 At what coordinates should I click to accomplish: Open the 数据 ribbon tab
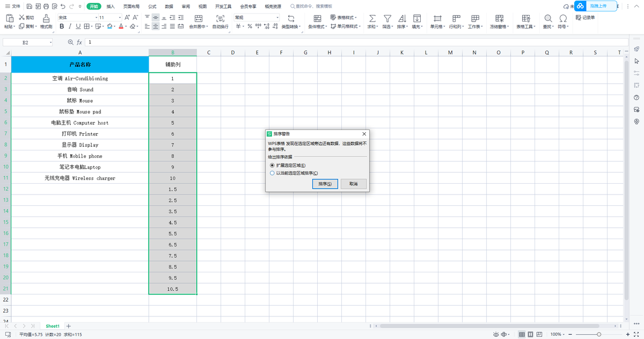tap(169, 6)
